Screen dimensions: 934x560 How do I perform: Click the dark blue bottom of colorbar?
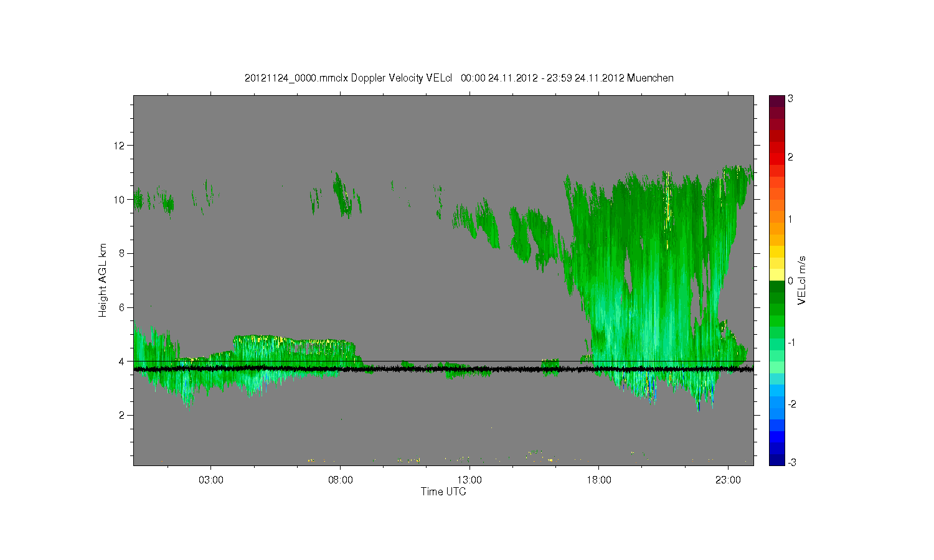pos(776,459)
